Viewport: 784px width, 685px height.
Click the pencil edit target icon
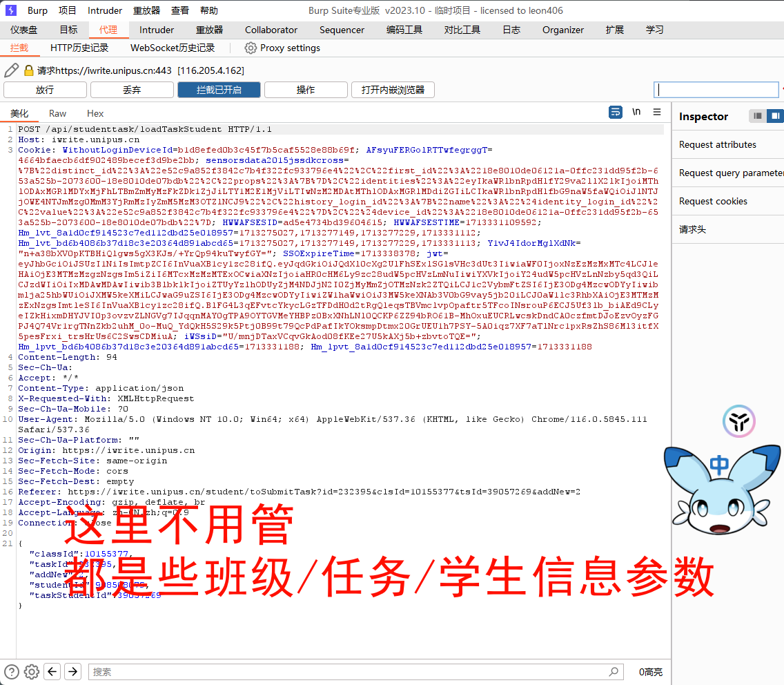pos(11,70)
